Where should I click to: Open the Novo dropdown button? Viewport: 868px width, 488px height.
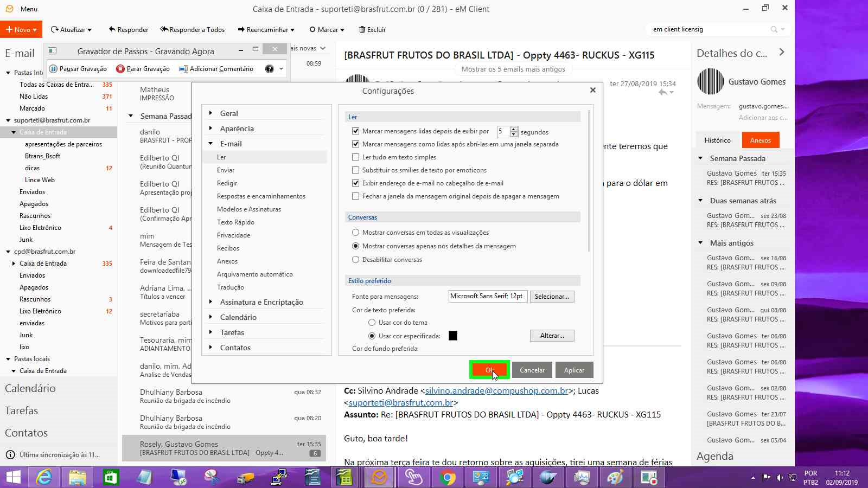pos(21,29)
